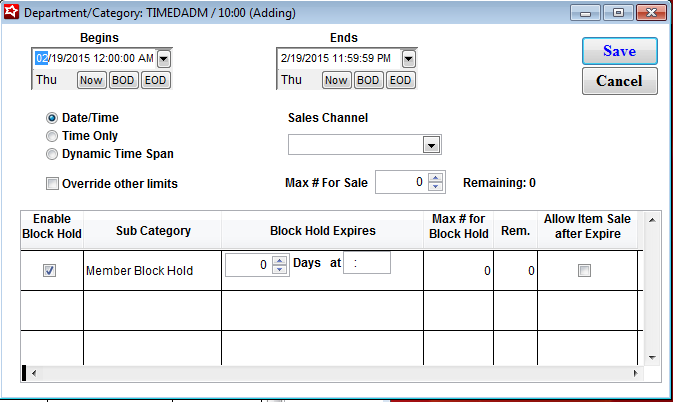Select the Member Block Hold sub category cell
673x402 pixels.
click(x=152, y=271)
